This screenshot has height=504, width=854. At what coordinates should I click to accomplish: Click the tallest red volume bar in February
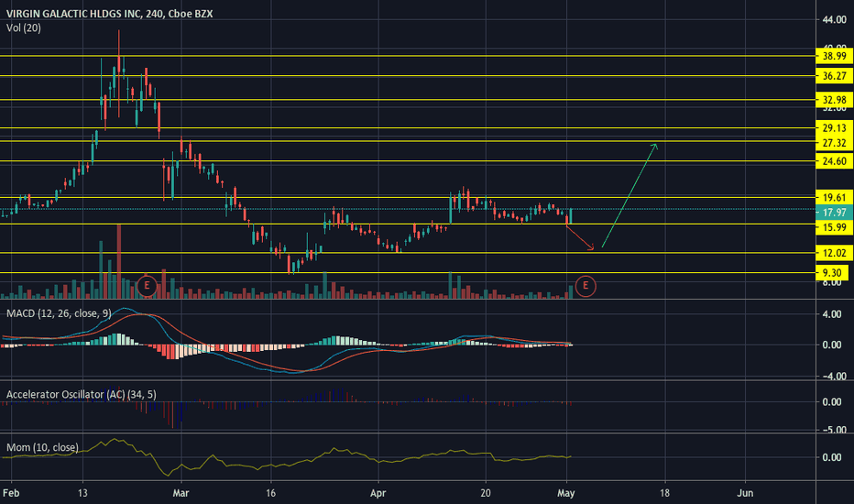click(119, 261)
